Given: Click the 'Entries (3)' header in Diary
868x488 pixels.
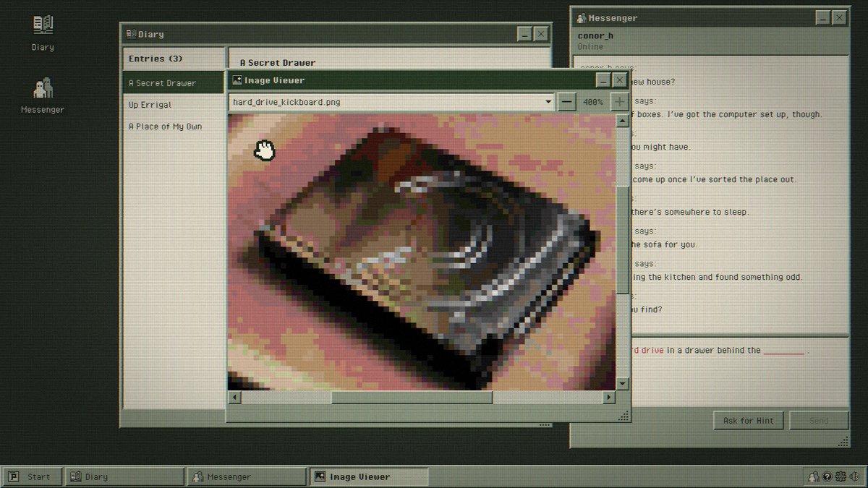Looking at the screenshot, I should pos(174,59).
